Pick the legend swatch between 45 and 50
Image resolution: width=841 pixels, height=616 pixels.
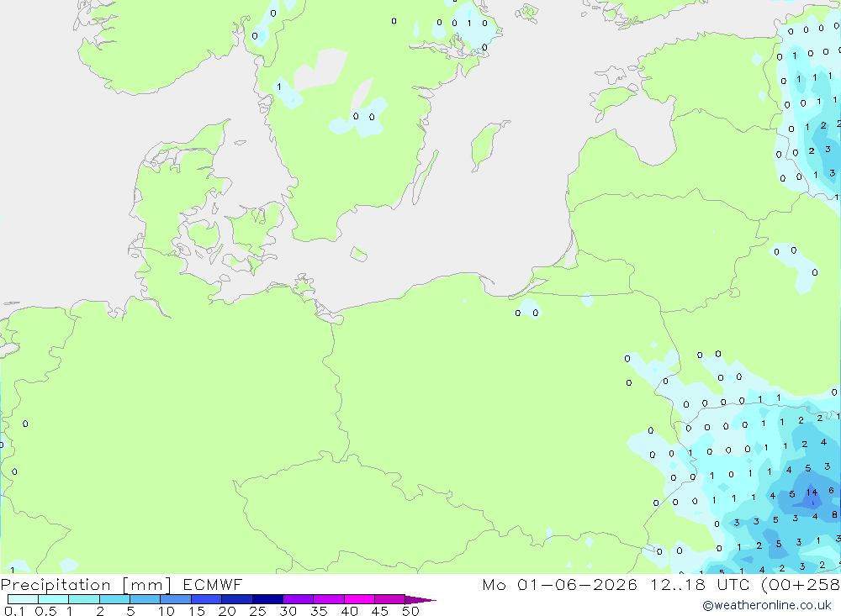tap(390, 599)
